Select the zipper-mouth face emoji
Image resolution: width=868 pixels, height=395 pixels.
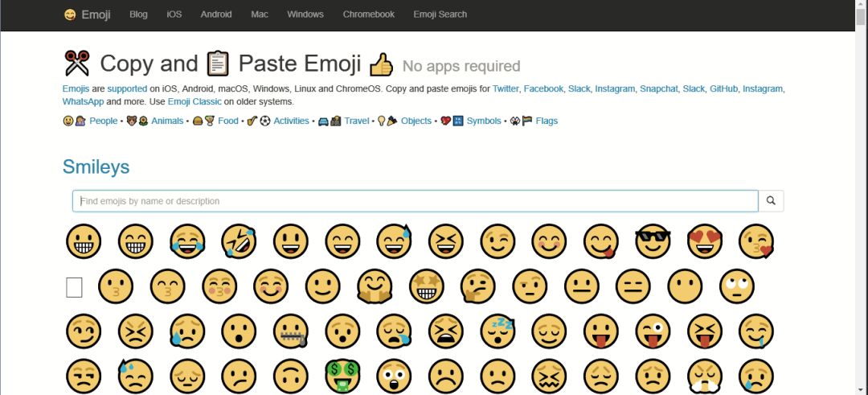coord(291,331)
